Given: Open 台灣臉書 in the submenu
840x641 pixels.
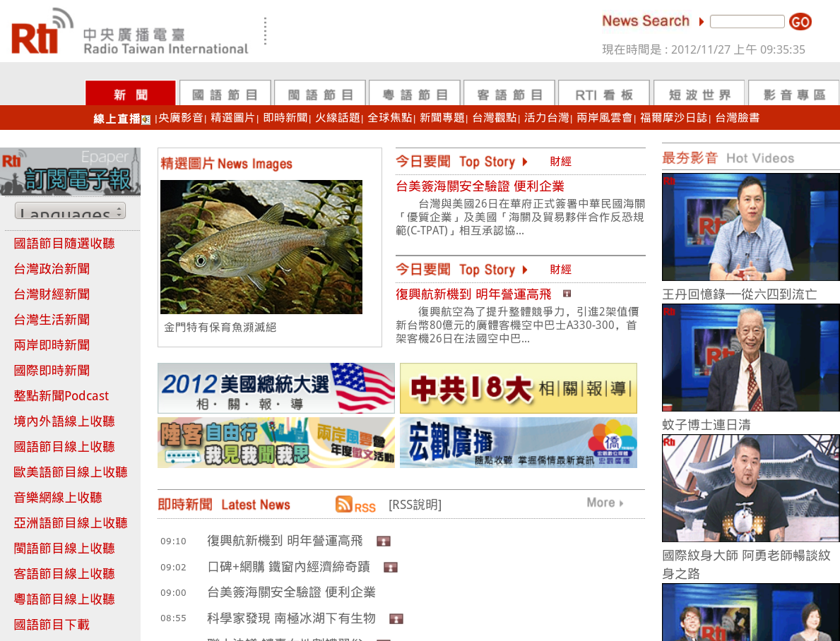Looking at the screenshot, I should tap(737, 118).
